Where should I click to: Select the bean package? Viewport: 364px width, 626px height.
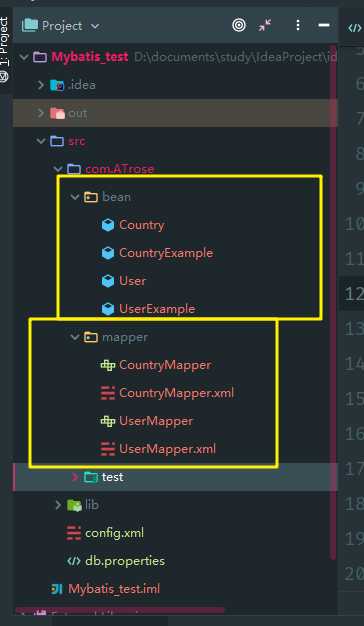tap(116, 197)
